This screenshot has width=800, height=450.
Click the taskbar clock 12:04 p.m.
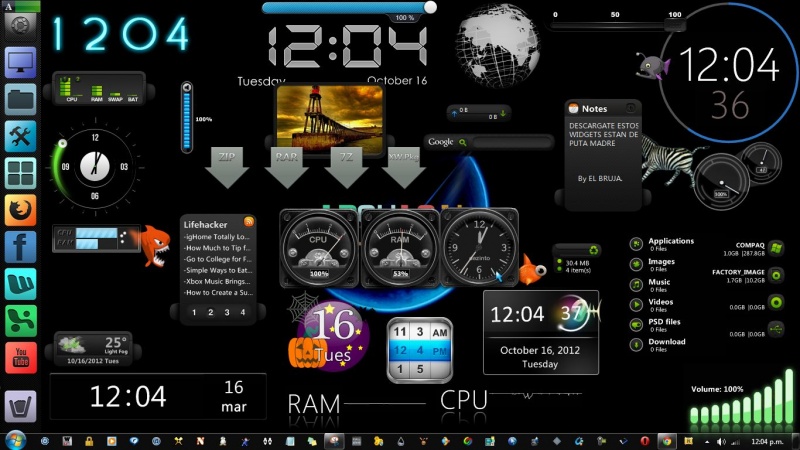coord(767,441)
